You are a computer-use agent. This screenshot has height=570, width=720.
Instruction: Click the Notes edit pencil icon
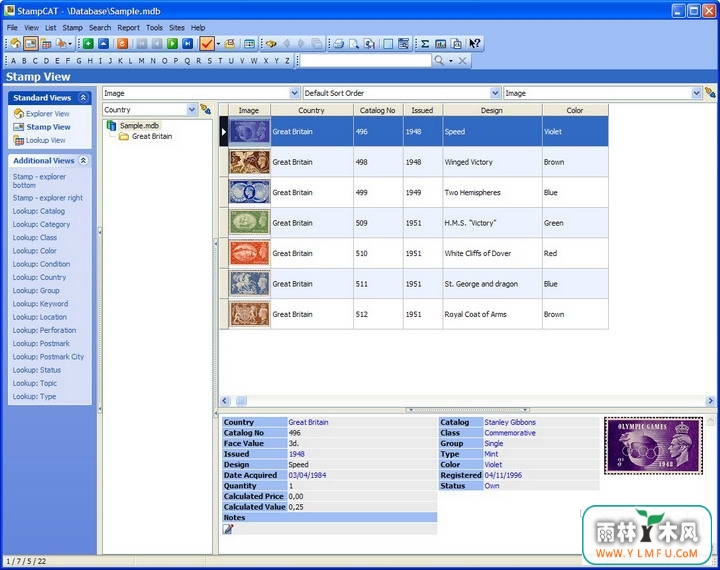pyautogui.click(x=228, y=529)
